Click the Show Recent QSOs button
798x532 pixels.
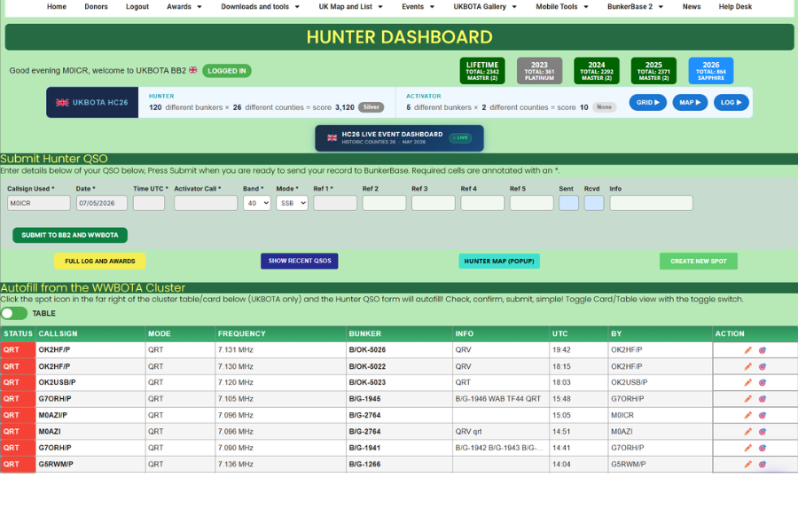pos(300,262)
